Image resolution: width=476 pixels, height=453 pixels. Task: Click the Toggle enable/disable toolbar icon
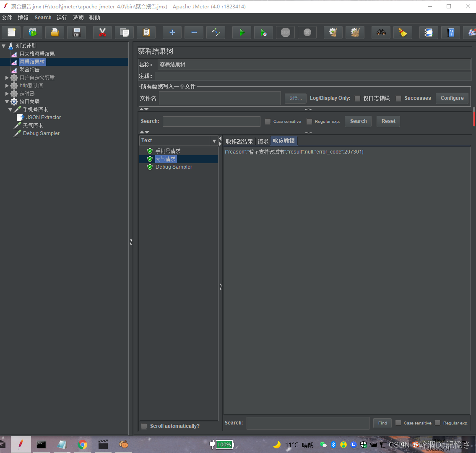[x=216, y=32]
